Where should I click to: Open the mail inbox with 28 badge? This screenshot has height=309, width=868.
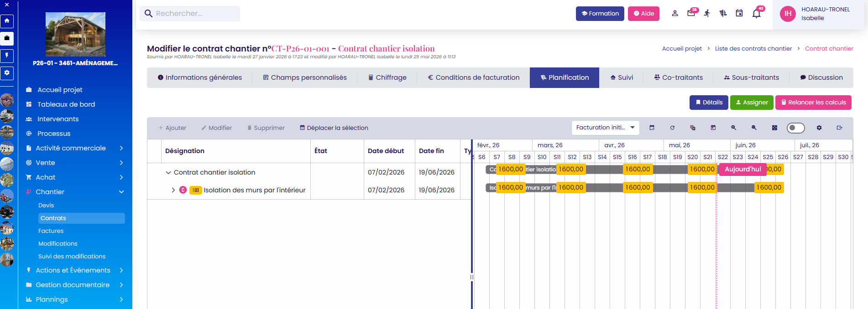[x=691, y=13]
